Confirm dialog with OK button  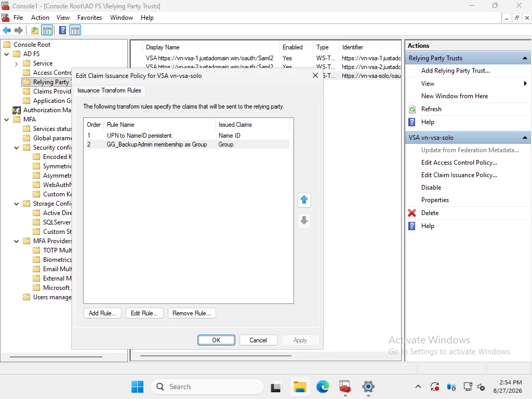tap(216, 340)
